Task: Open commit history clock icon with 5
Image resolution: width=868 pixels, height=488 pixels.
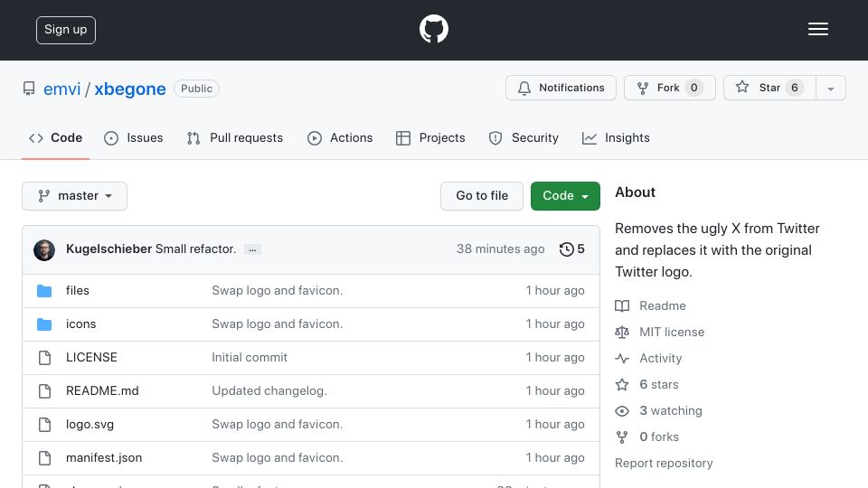Action: tap(571, 249)
